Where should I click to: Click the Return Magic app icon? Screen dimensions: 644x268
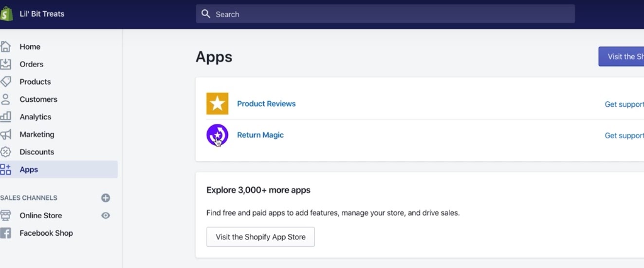tap(217, 135)
